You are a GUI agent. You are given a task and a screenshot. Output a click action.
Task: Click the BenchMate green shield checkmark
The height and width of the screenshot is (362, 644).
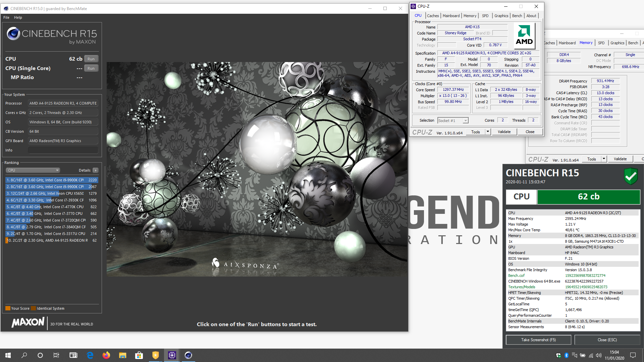pos(631,176)
